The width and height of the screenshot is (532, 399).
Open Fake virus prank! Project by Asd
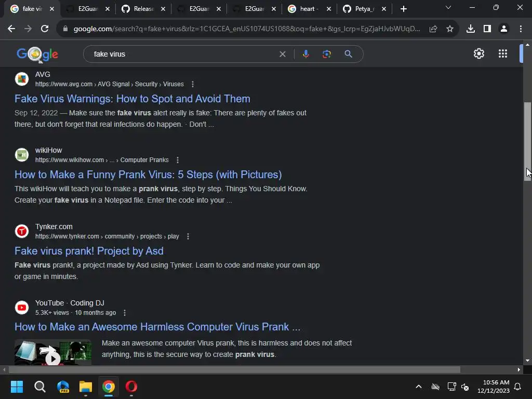click(x=89, y=251)
